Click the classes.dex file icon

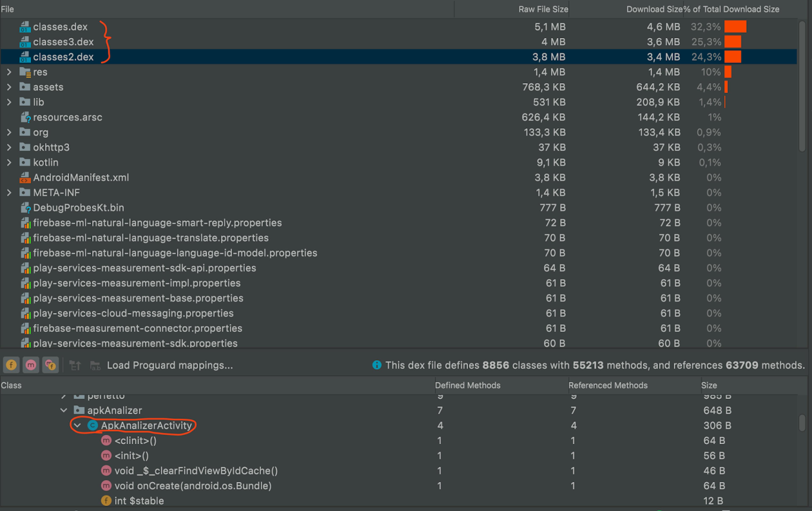point(25,27)
